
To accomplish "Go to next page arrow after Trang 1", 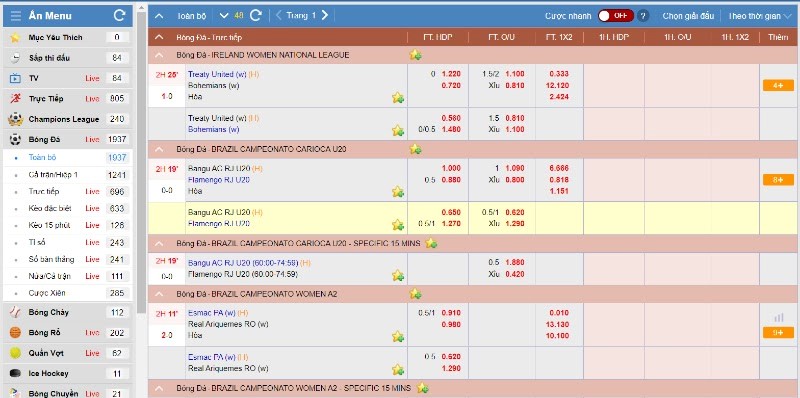I will (325, 15).
